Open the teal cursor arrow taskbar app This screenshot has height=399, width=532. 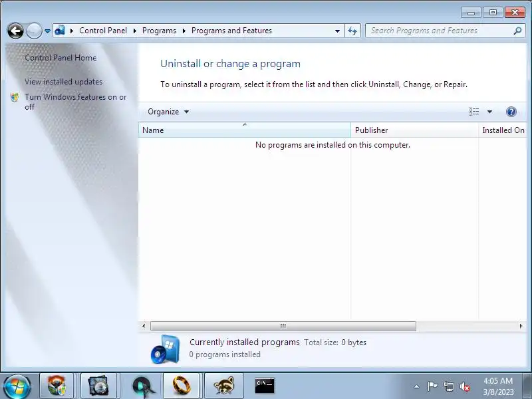click(142, 386)
